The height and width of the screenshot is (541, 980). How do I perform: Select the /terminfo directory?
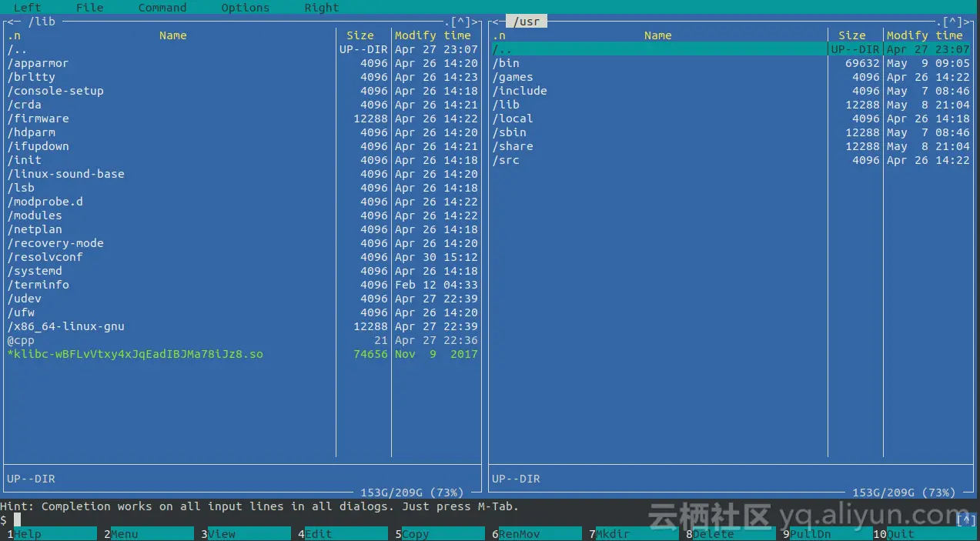pyautogui.click(x=242, y=285)
